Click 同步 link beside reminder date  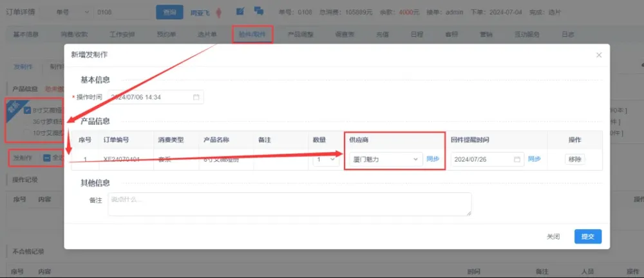click(x=535, y=159)
